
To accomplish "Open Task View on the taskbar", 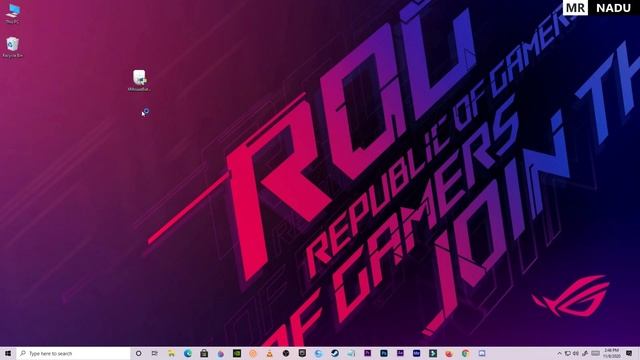I will [x=154, y=353].
